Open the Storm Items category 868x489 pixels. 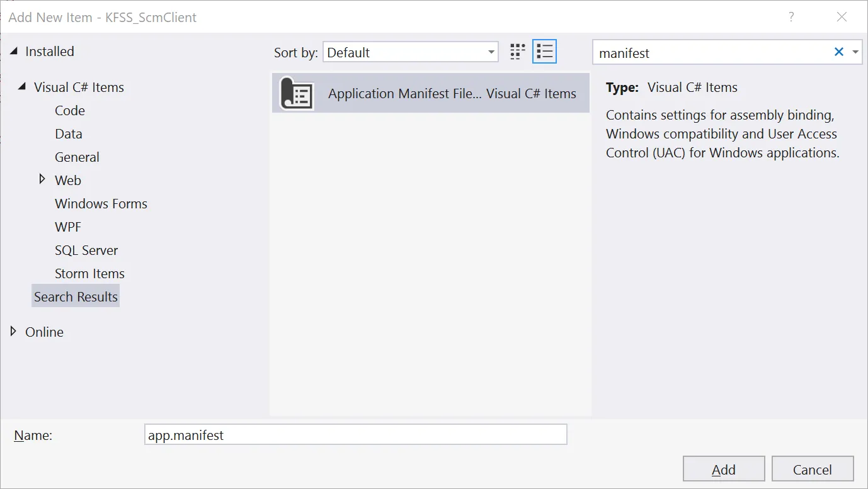[89, 274]
